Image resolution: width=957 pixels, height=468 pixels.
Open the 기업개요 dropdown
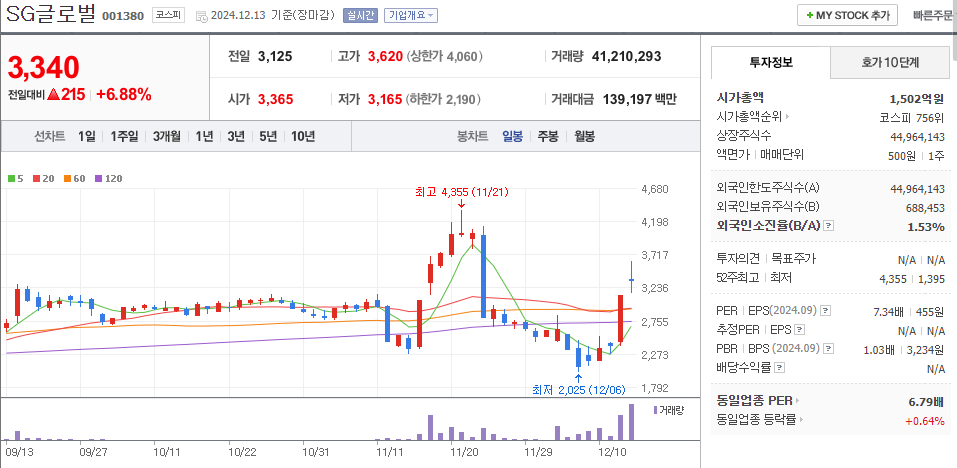[411, 16]
